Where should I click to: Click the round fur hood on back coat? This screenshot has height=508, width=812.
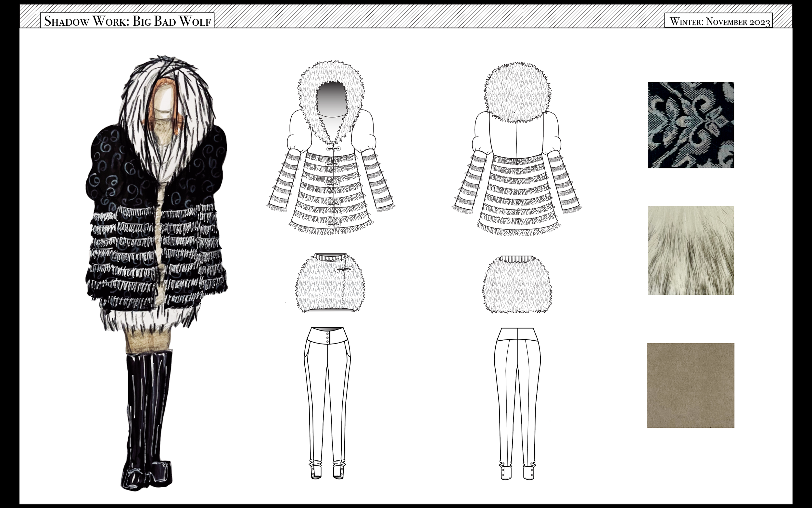pos(517,92)
